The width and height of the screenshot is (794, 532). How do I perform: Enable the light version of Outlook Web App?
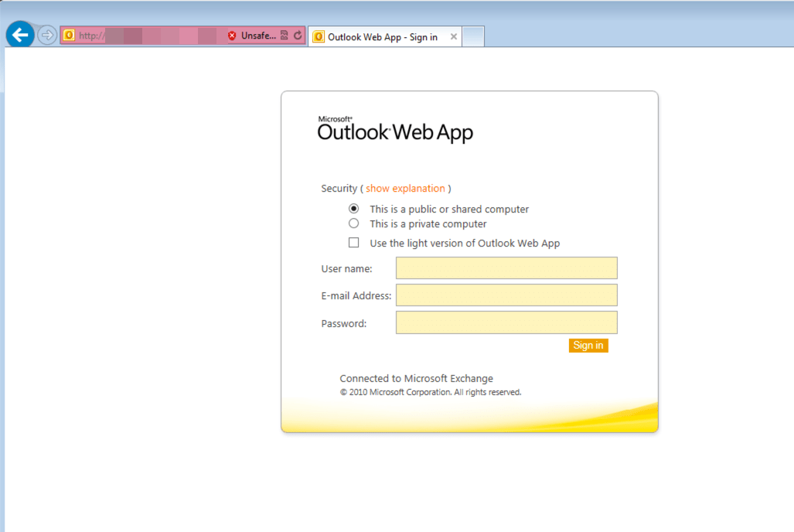(353, 243)
